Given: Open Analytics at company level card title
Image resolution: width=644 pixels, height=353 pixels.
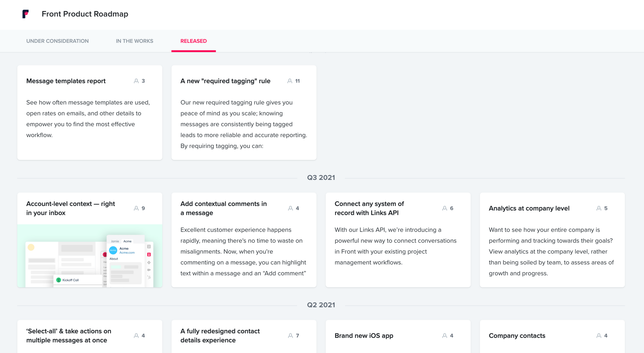Looking at the screenshot, I should tap(529, 208).
